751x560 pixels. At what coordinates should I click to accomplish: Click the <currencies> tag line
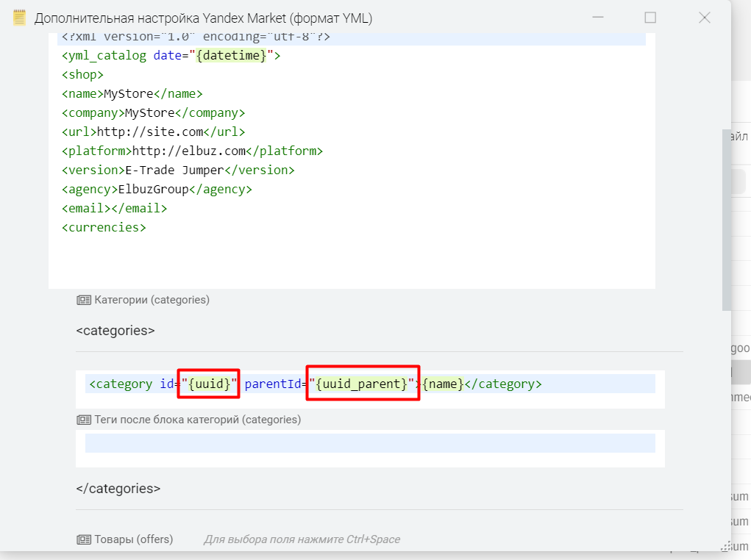(x=104, y=228)
